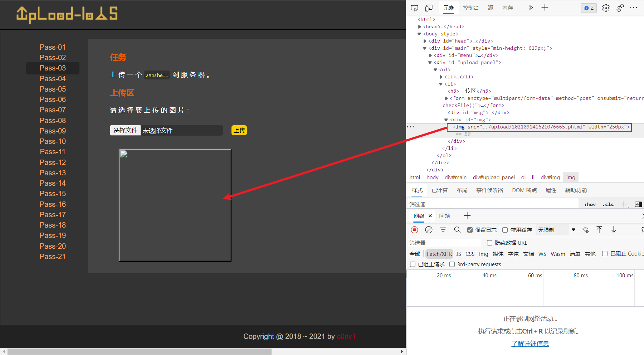Click the styles 筛选器 input
Image resolution: width=644 pixels, height=355 pixels.
pos(493,204)
